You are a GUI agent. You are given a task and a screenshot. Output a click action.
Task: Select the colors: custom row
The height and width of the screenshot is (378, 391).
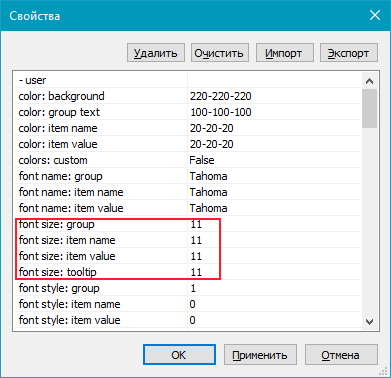[188, 160]
